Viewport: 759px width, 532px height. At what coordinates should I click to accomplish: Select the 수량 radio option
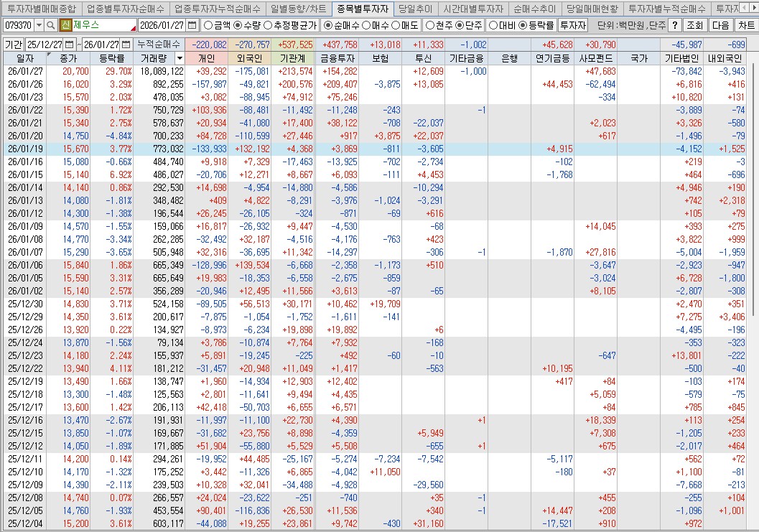(238, 25)
